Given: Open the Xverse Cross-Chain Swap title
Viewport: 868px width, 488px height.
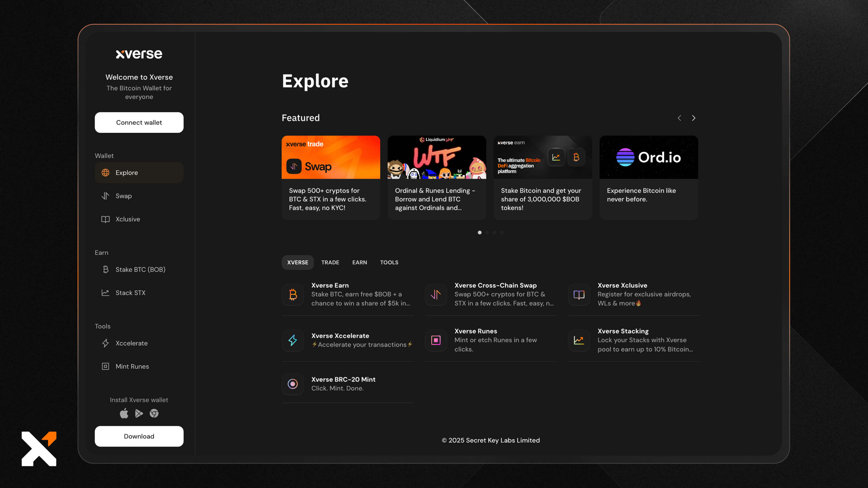Looking at the screenshot, I should 495,285.
